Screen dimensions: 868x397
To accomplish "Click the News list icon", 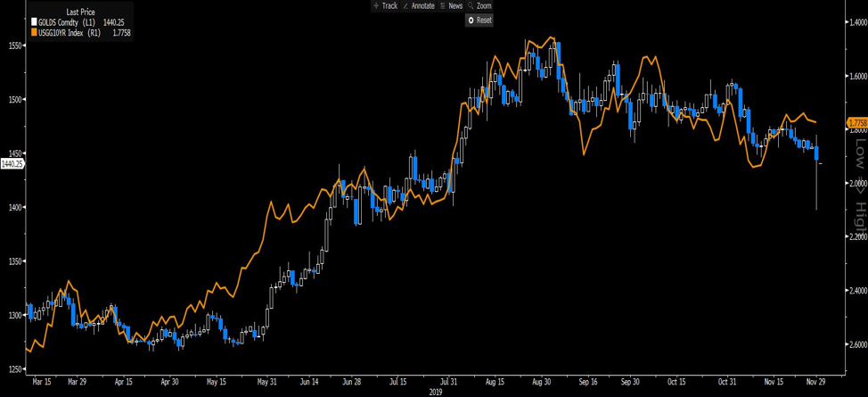I will tap(442, 5).
